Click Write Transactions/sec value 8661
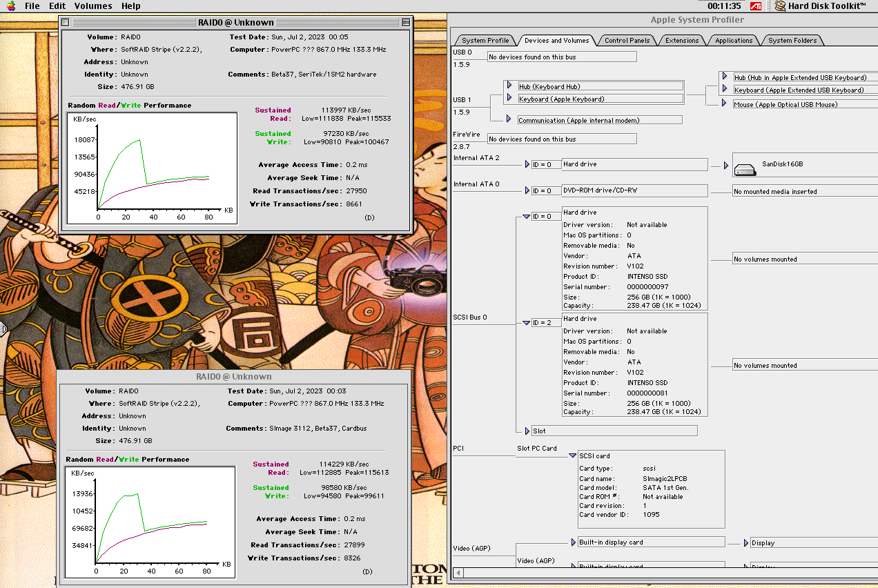Screen dimensions: 878x588 (354, 204)
